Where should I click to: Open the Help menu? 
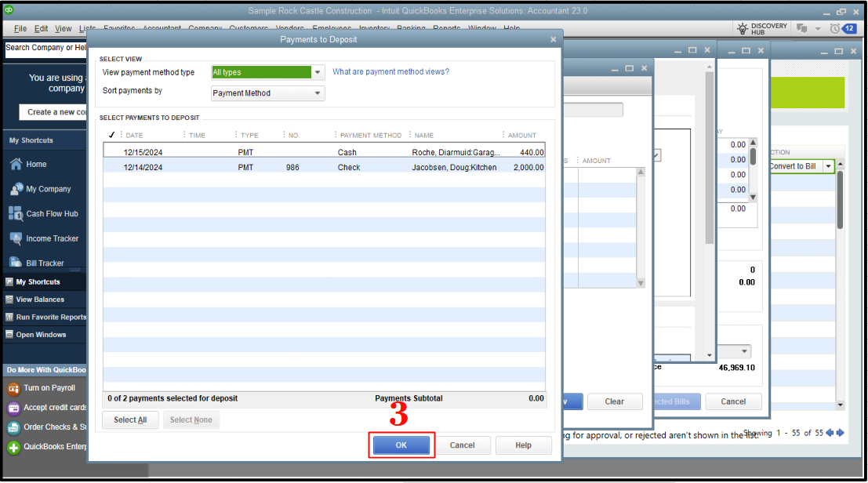(x=511, y=28)
